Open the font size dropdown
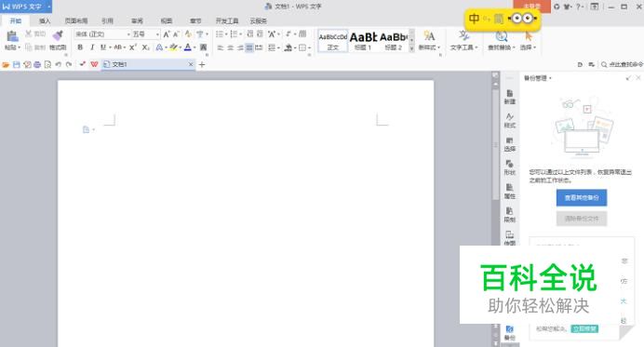 pos(157,34)
